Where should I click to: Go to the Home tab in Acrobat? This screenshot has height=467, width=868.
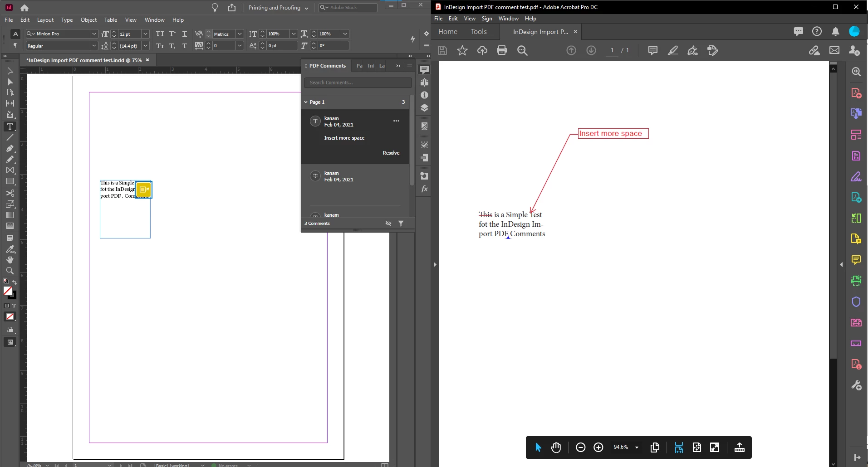[x=448, y=32]
